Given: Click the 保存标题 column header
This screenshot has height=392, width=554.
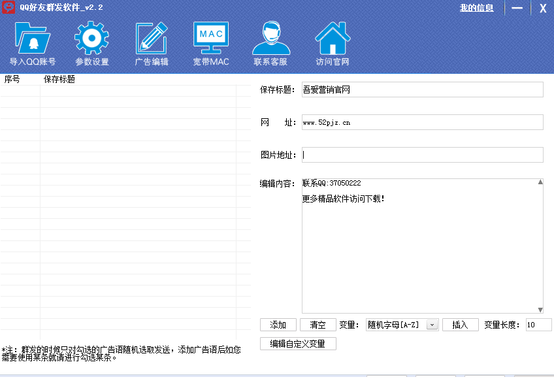Looking at the screenshot, I should (59, 80).
